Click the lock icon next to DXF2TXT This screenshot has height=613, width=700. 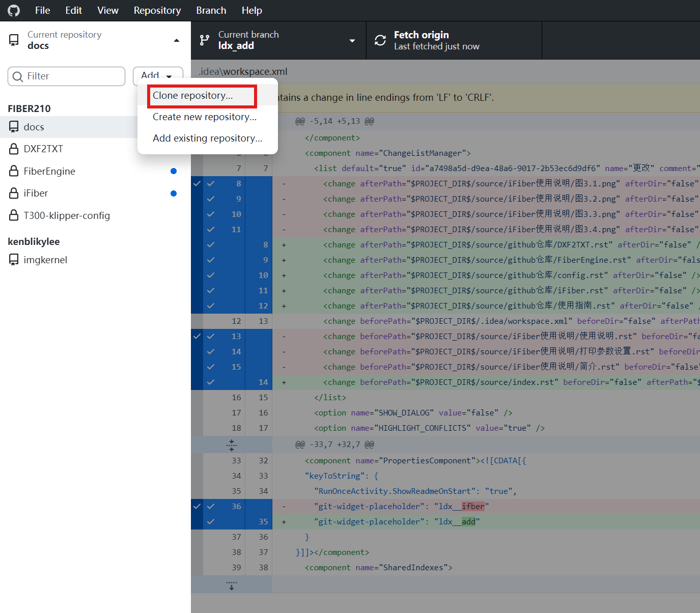[x=14, y=149]
